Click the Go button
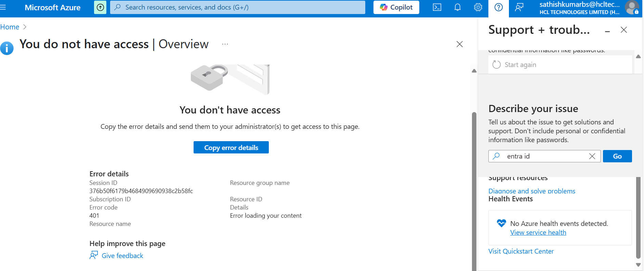The height and width of the screenshot is (271, 644). 617,156
